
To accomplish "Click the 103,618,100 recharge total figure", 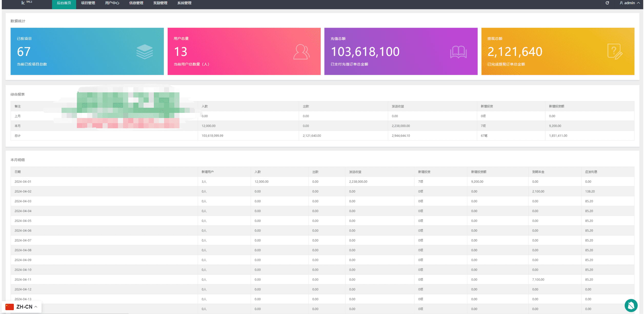I will pyautogui.click(x=365, y=52).
